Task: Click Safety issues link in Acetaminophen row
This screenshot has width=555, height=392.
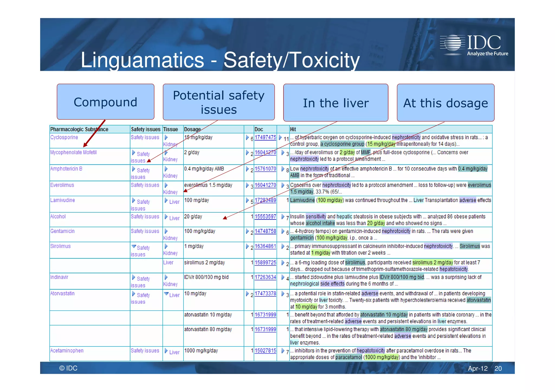Action: 145,351
